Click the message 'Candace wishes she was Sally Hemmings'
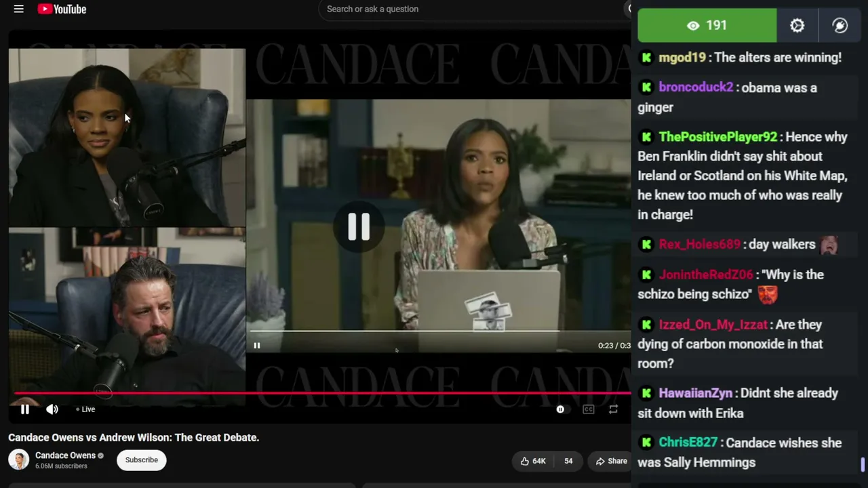 point(740,453)
